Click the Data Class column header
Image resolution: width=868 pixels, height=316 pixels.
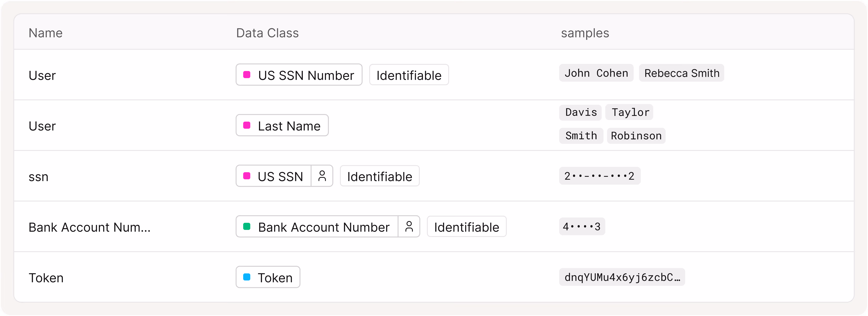[x=267, y=33]
